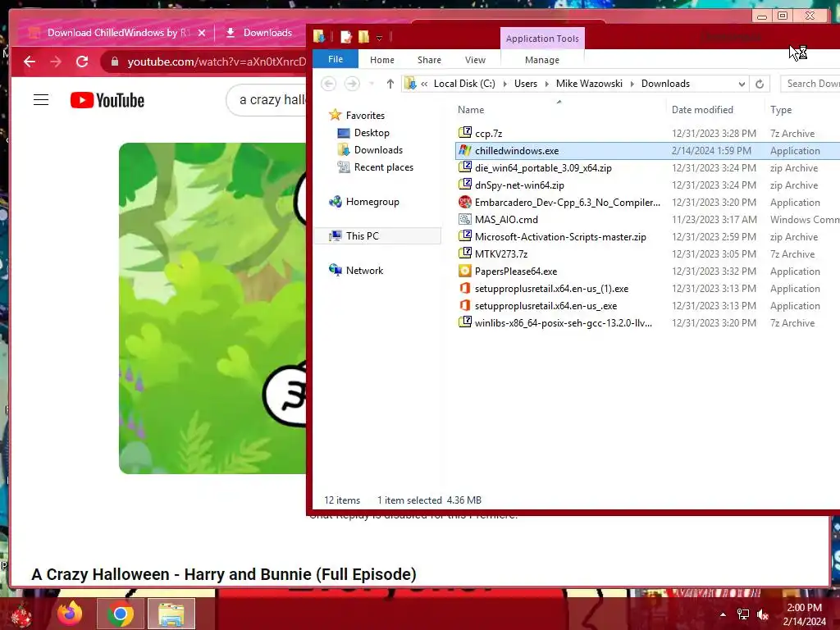Show hidden system tray icons
The image size is (840, 630).
coord(724,614)
